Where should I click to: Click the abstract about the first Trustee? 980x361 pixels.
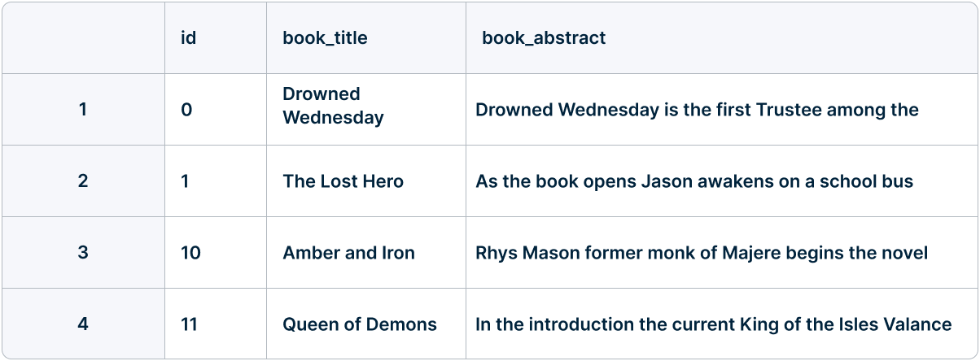(x=697, y=110)
